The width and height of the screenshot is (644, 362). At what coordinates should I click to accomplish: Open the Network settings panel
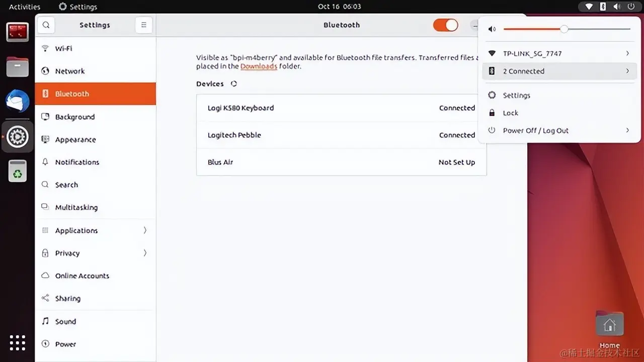96,71
